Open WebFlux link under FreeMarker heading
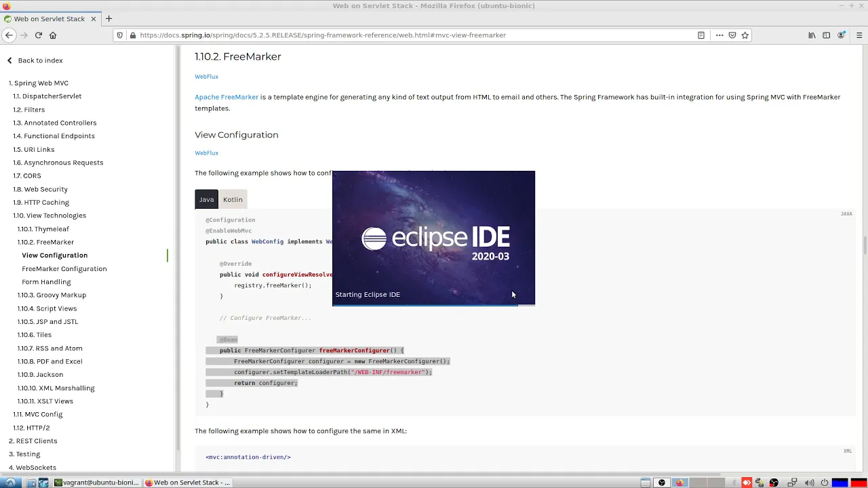The height and width of the screenshot is (488, 868). [x=206, y=77]
